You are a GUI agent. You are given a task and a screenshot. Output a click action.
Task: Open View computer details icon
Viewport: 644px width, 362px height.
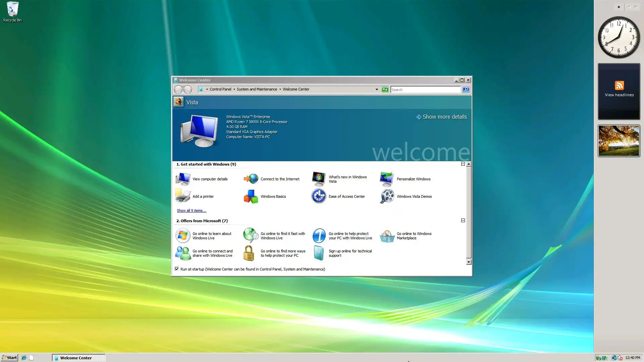point(183,179)
